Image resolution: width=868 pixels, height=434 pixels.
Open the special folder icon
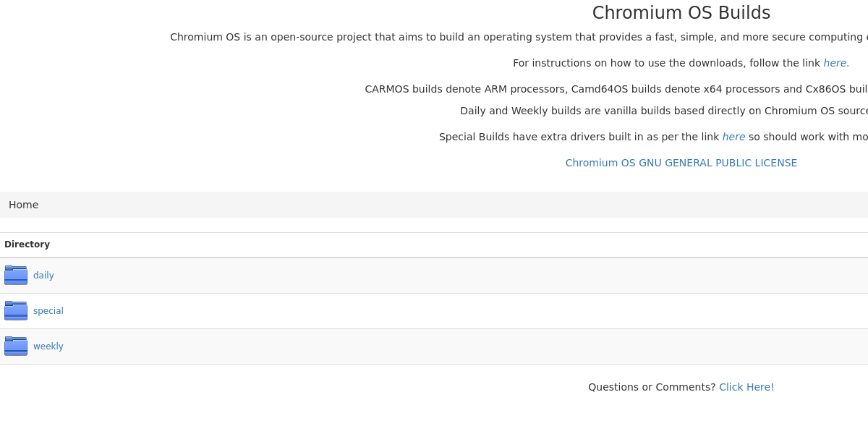(16, 310)
